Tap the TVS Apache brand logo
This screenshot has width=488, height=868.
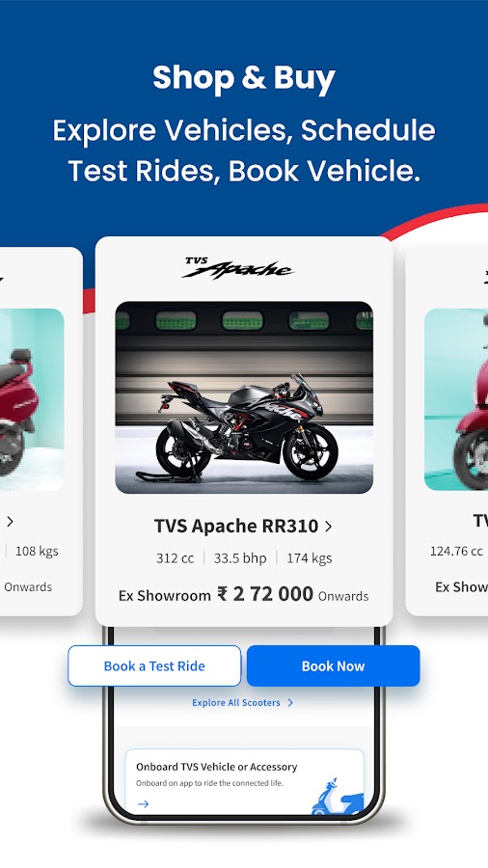tap(238, 268)
